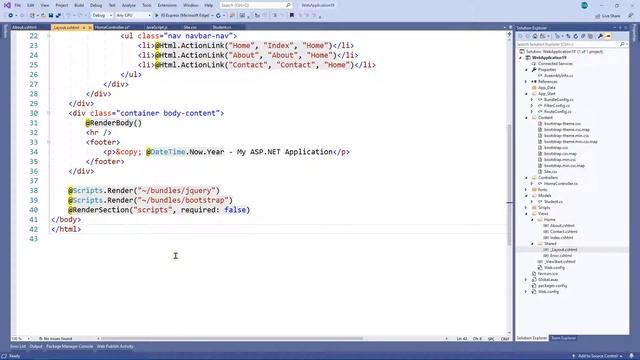Open Web Publish Activity tab

coord(115,347)
